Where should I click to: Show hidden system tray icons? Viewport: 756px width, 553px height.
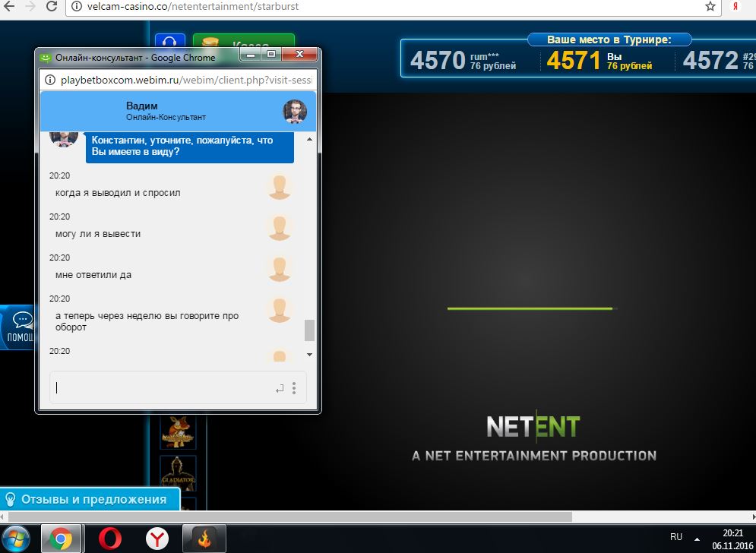(x=697, y=539)
